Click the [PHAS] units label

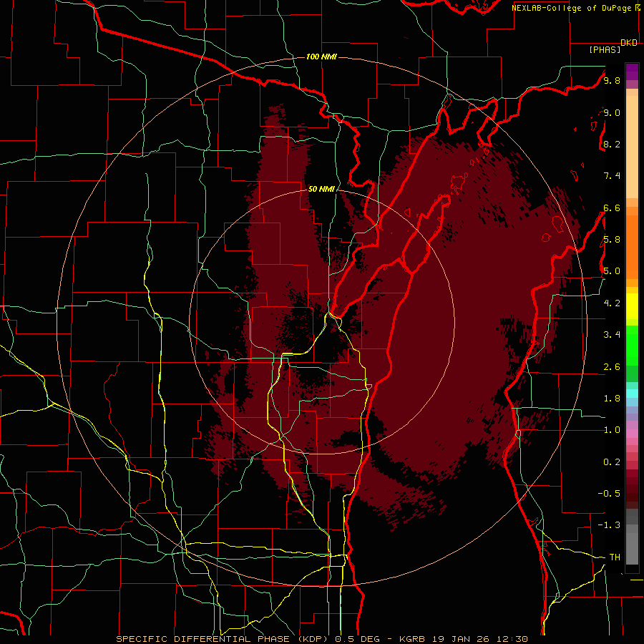[x=605, y=50]
